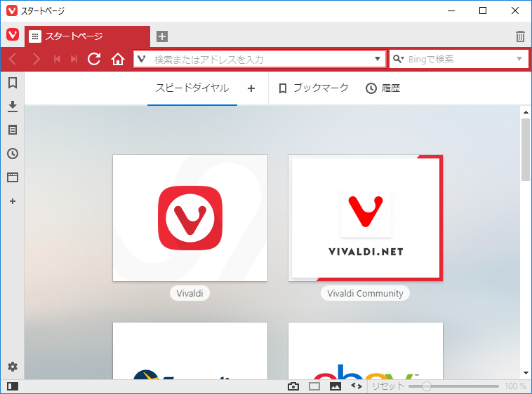Toggle the side panel from the status bar
This screenshot has height=394, width=532.
[13, 386]
